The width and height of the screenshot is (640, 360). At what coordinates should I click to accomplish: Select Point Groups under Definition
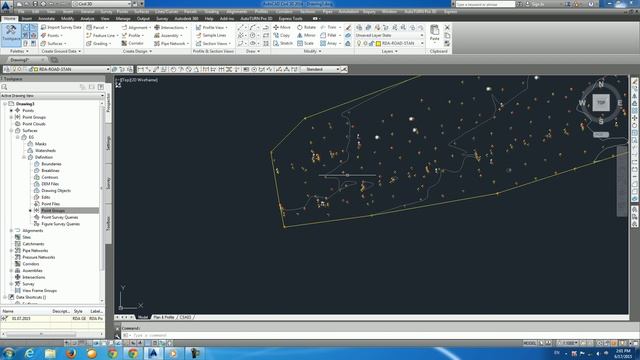(x=53, y=211)
